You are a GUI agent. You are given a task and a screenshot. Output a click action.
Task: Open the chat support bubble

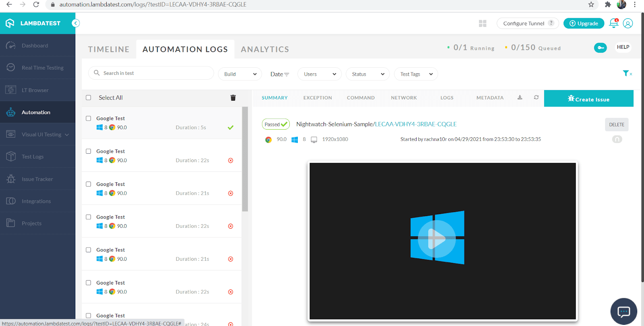(x=623, y=311)
